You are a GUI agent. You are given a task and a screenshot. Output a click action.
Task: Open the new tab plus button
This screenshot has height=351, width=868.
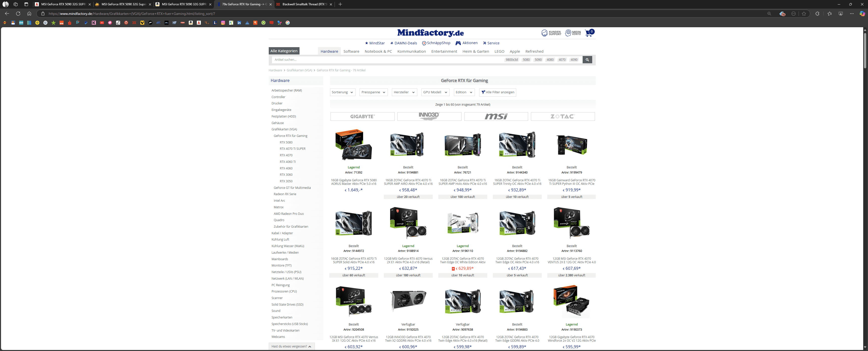tap(340, 4)
